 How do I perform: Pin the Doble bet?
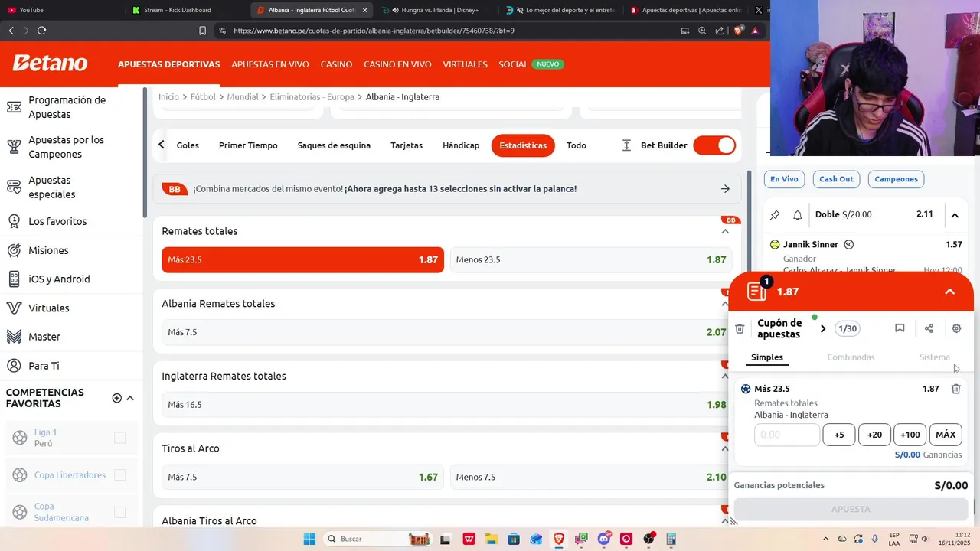[775, 215]
